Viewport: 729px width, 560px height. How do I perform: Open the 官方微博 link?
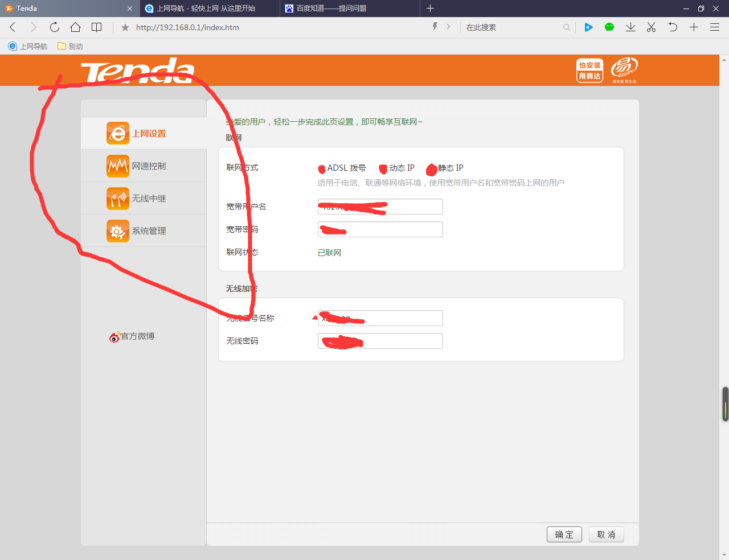click(x=138, y=336)
